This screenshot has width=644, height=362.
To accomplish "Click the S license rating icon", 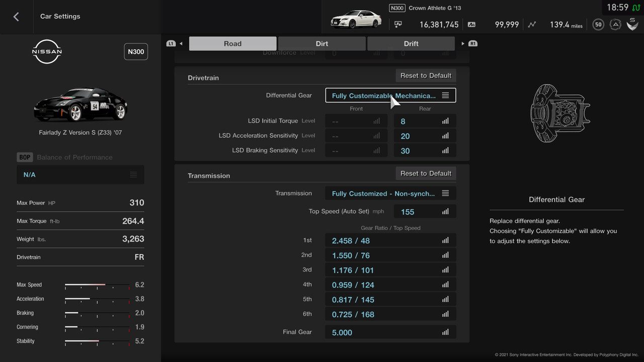I will pyautogui.click(x=632, y=24).
